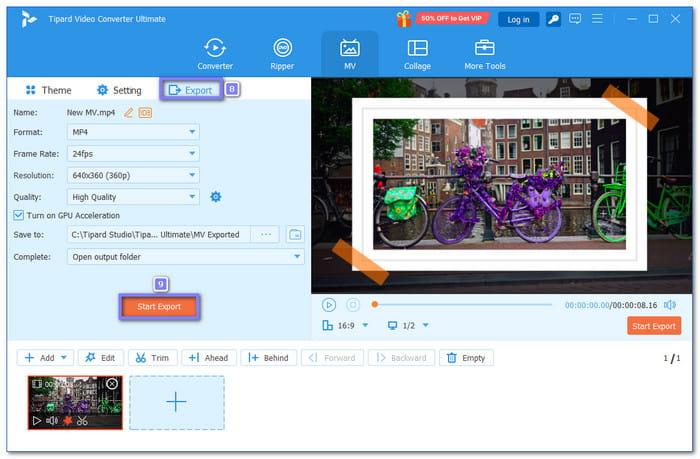Click the Backward button
Image resolution: width=700 pixels, height=459 pixels.
click(401, 358)
